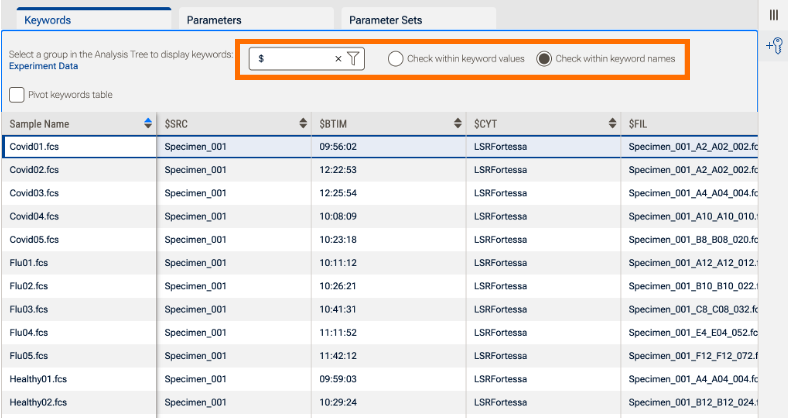Click sort arrows on the $CYT column

coord(612,123)
